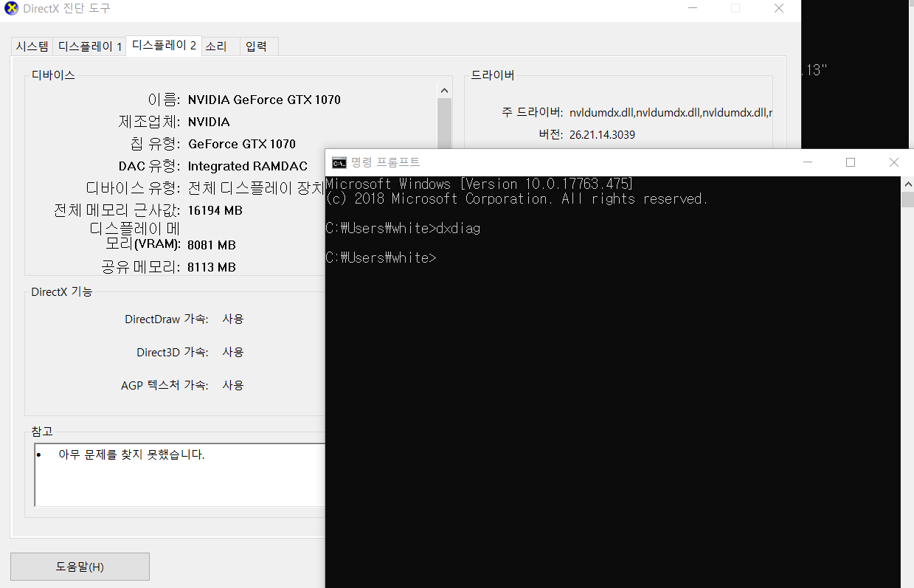Screen dimensions: 914x588
Task: Click Command Prompt scrollbar up arrow
Action: [x=907, y=184]
